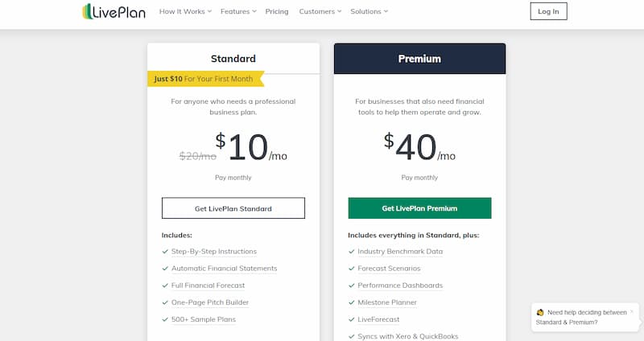The image size is (644, 341).
Task: Open the Solutions dropdown menu
Action: point(369,11)
